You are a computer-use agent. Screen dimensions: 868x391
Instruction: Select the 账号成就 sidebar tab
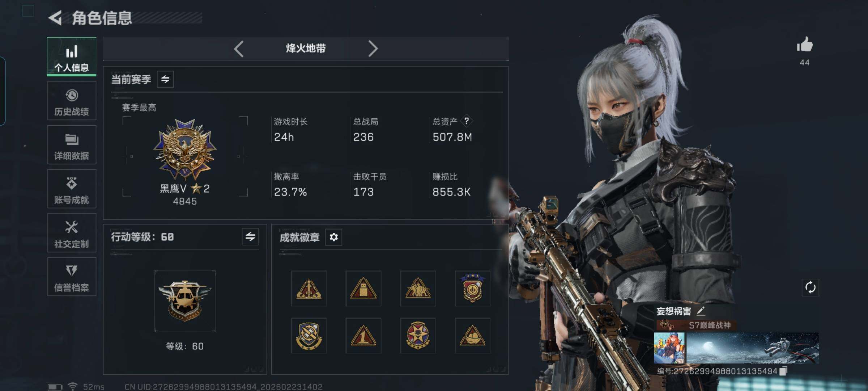coord(72,189)
